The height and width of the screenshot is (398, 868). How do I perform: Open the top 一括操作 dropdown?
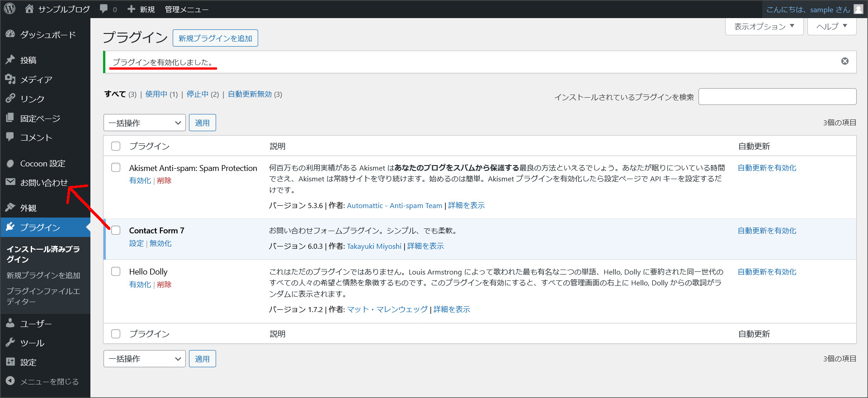pyautogui.click(x=144, y=123)
